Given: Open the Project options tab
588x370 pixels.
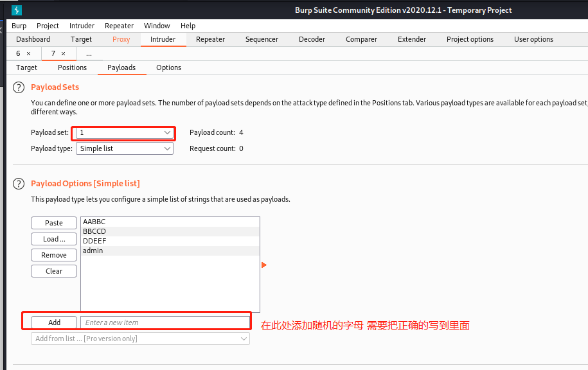Looking at the screenshot, I should (x=470, y=39).
